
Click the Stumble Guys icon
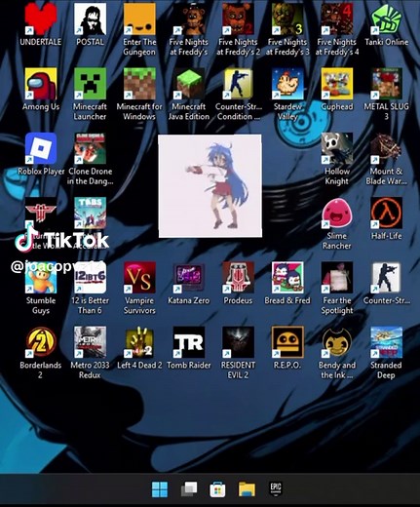41,278
